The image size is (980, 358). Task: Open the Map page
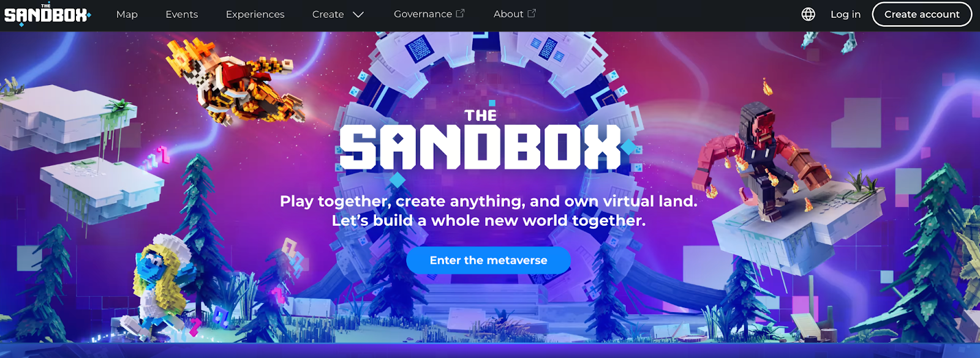[127, 14]
